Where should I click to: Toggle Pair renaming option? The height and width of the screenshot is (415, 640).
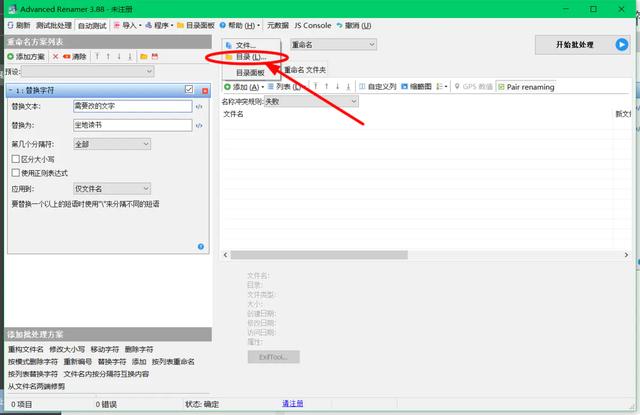pyautogui.click(x=527, y=87)
